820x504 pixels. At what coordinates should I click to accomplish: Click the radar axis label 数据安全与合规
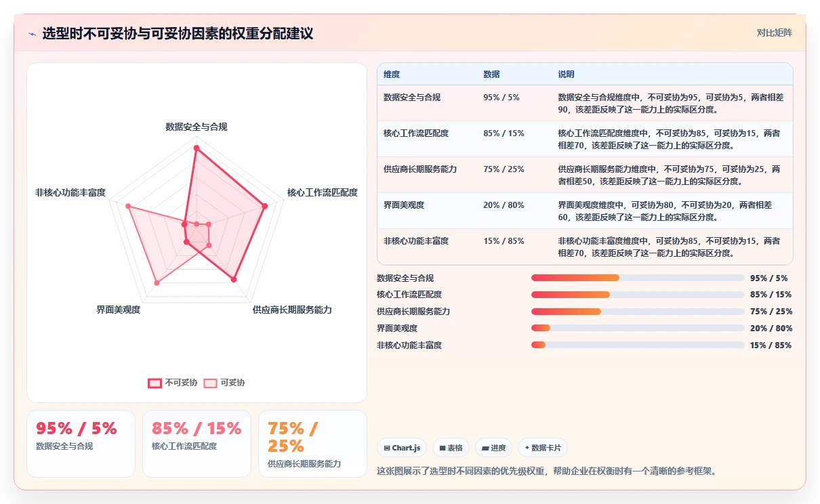(x=197, y=127)
